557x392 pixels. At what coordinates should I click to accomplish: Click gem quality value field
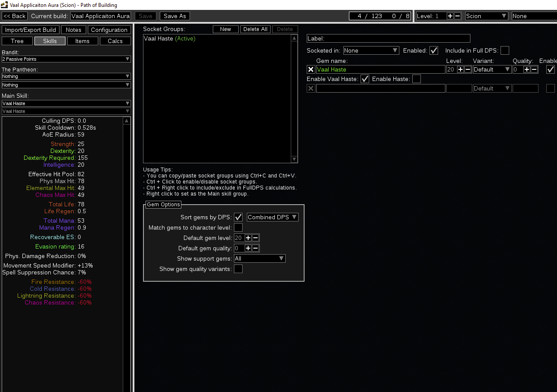tap(518, 69)
